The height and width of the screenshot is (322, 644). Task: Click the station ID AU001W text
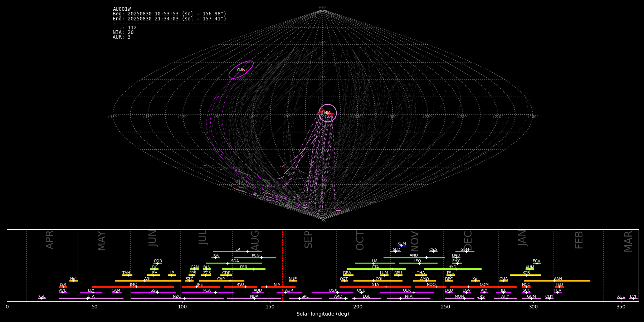tap(122, 9)
